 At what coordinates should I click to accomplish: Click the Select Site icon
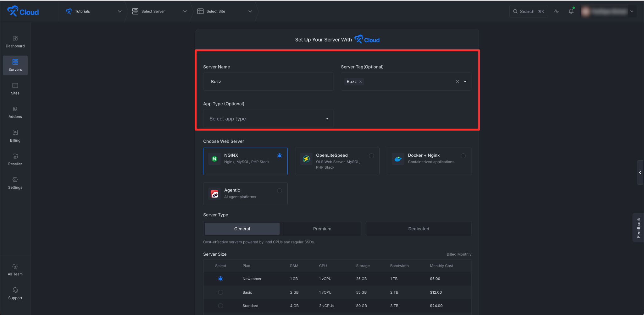tap(200, 11)
